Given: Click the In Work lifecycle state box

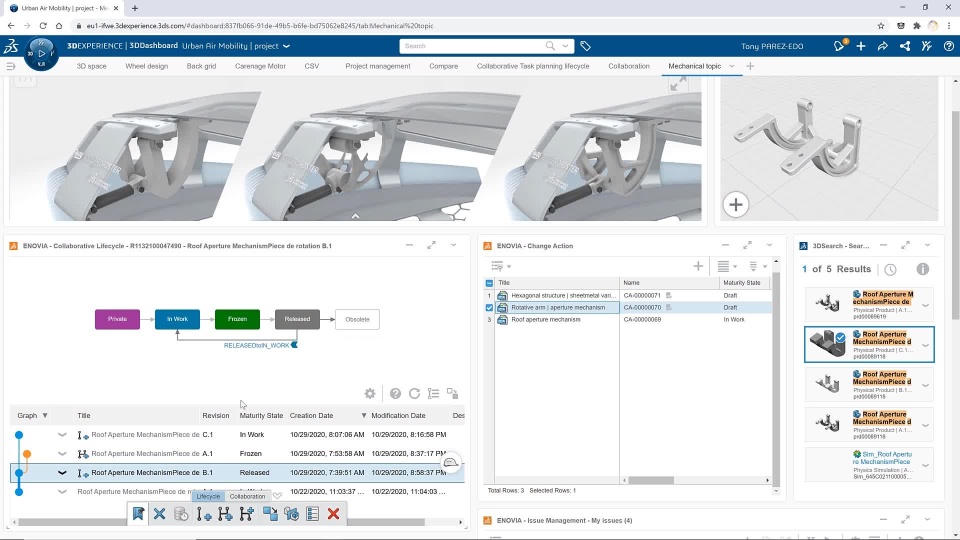Looking at the screenshot, I should 177,319.
